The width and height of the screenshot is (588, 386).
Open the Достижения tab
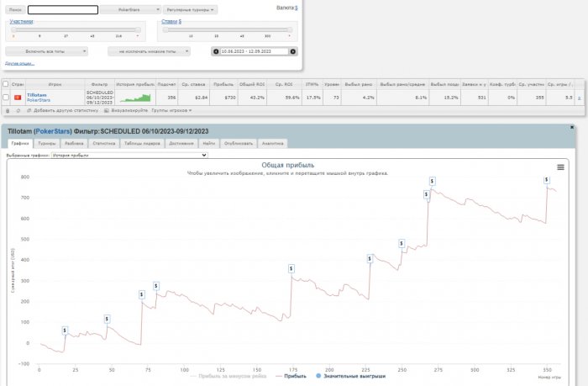tap(181, 144)
